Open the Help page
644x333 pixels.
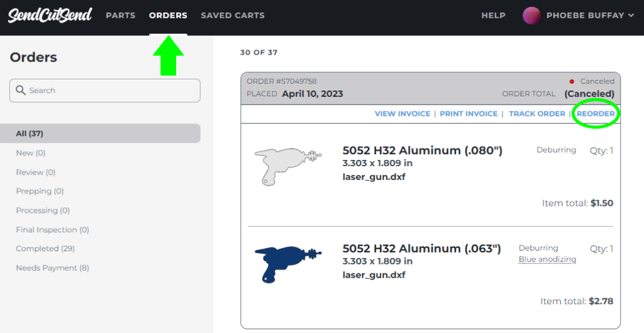pyautogui.click(x=493, y=16)
